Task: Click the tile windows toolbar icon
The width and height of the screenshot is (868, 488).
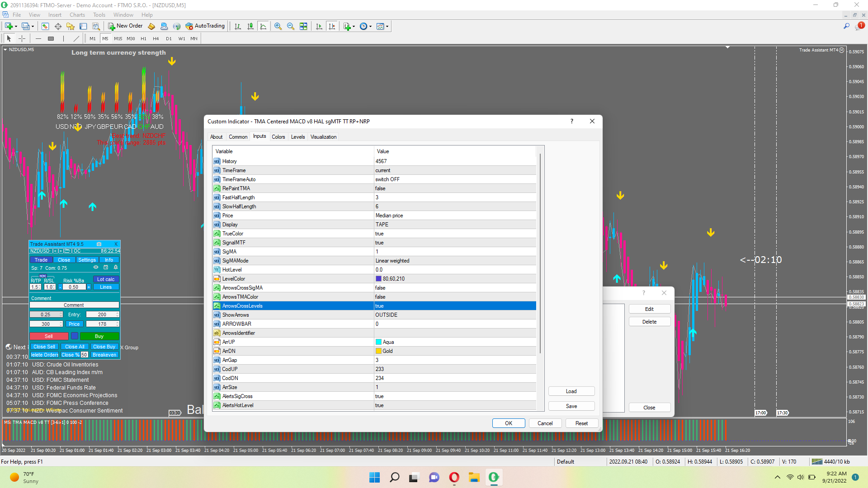Action: pyautogui.click(x=303, y=26)
